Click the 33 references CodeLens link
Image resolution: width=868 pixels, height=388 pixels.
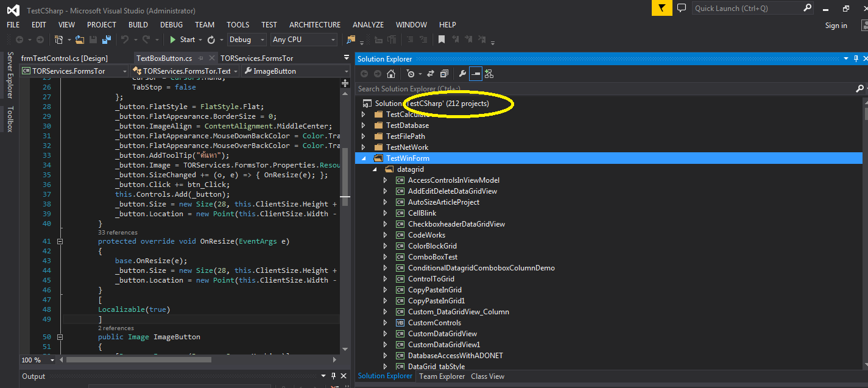click(x=118, y=232)
